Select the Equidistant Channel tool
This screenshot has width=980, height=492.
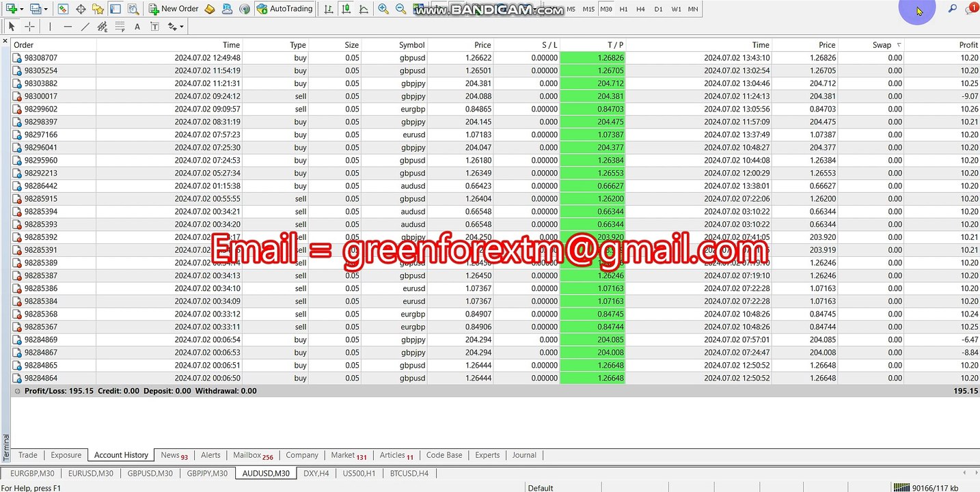(103, 27)
